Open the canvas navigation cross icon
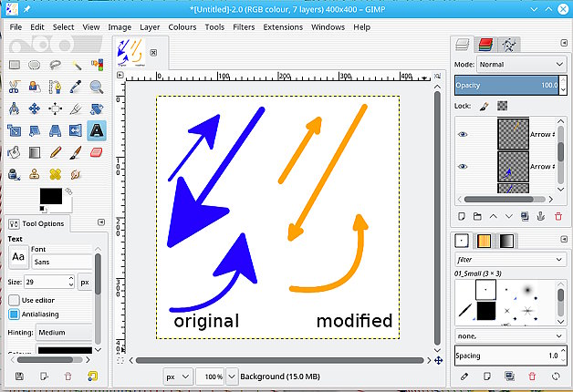The image size is (573, 392). click(438, 361)
